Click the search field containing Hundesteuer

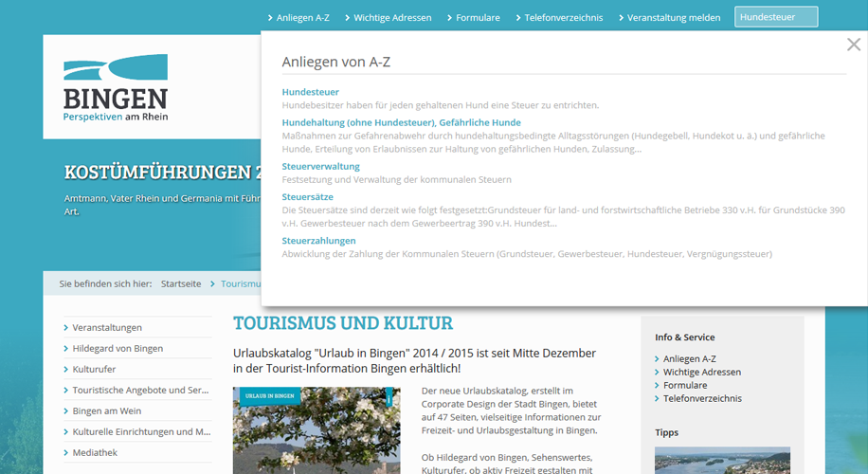tap(776, 17)
